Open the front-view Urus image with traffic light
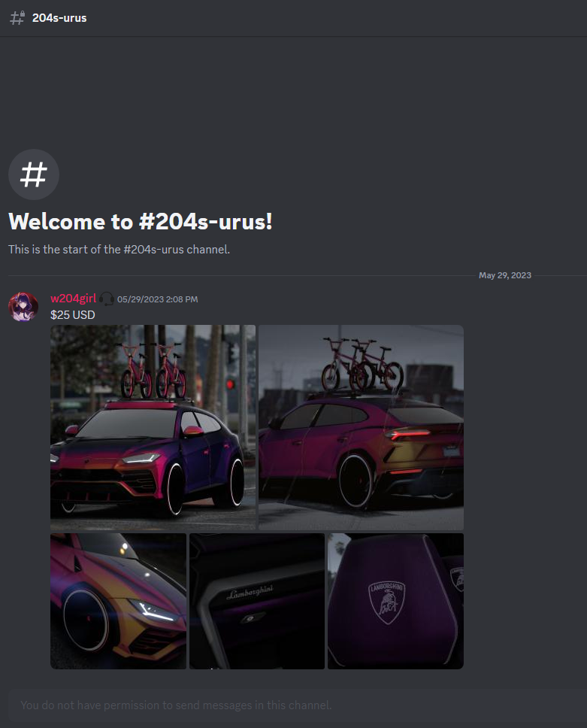587x728 pixels. [153, 427]
